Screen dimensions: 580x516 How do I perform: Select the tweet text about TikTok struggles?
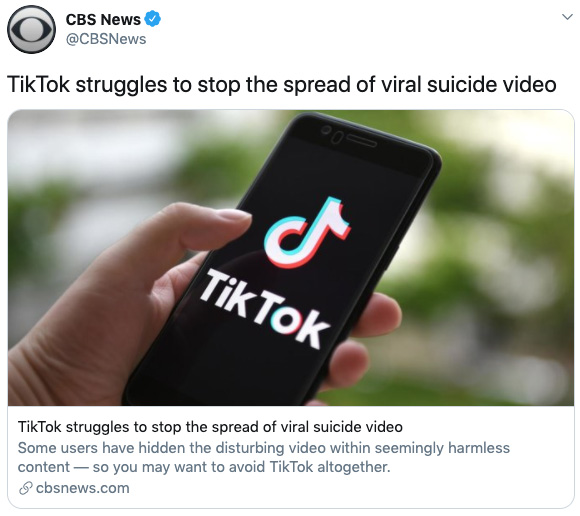pos(281,84)
